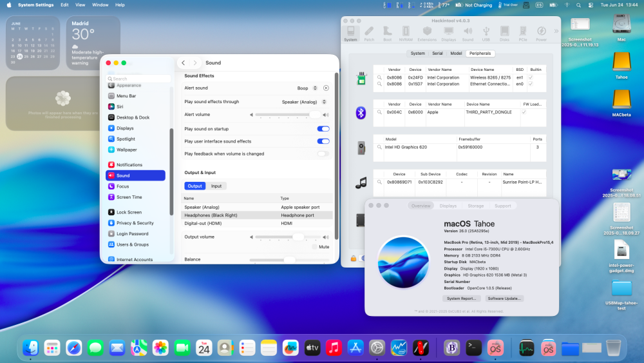Image resolution: width=644 pixels, height=363 pixels.
Task: Click the Software Update button
Action: point(504,299)
